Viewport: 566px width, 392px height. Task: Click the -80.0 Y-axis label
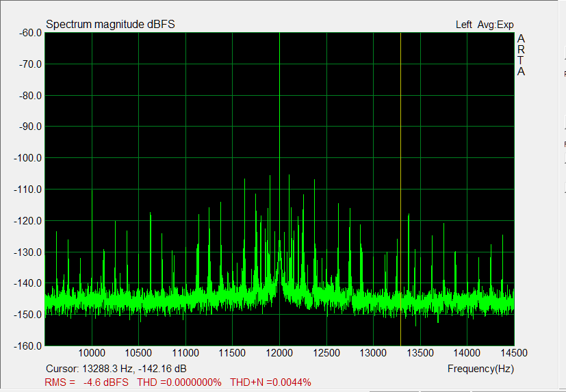point(30,96)
